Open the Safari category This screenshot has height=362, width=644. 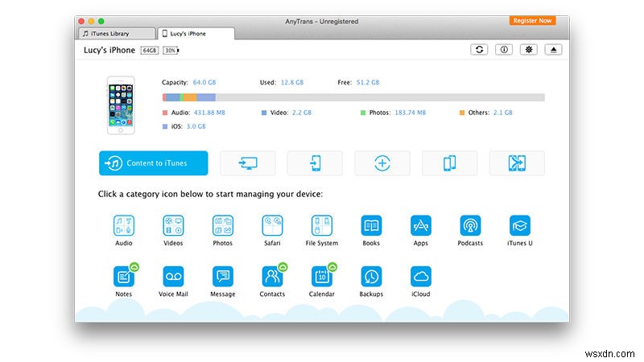[272, 225]
